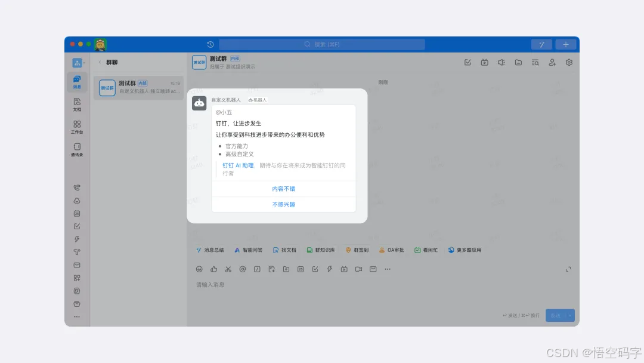Open group tasks checkmark icon in header

467,63
